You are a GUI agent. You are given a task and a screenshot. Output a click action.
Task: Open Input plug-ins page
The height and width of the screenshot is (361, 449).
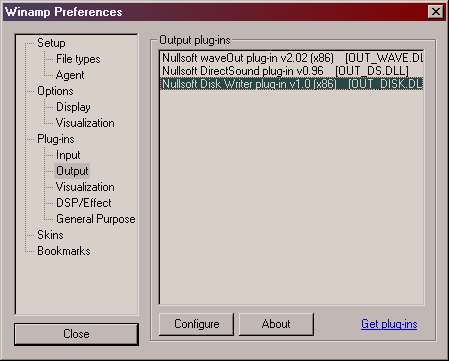coord(68,155)
